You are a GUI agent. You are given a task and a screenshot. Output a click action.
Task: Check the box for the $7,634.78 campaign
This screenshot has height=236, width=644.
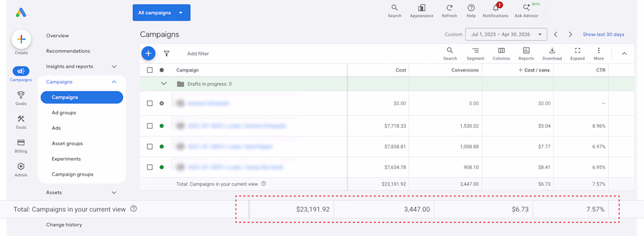150,167
